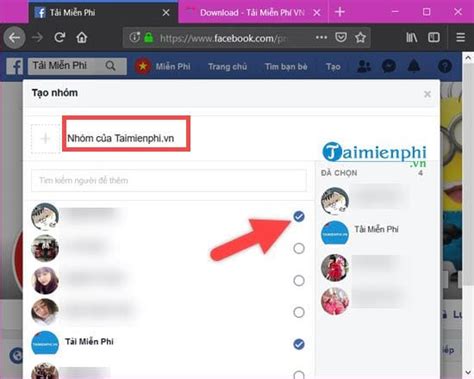The image size is (474, 379).
Task: Open a new browser tab
Action: pyautogui.click(x=340, y=12)
